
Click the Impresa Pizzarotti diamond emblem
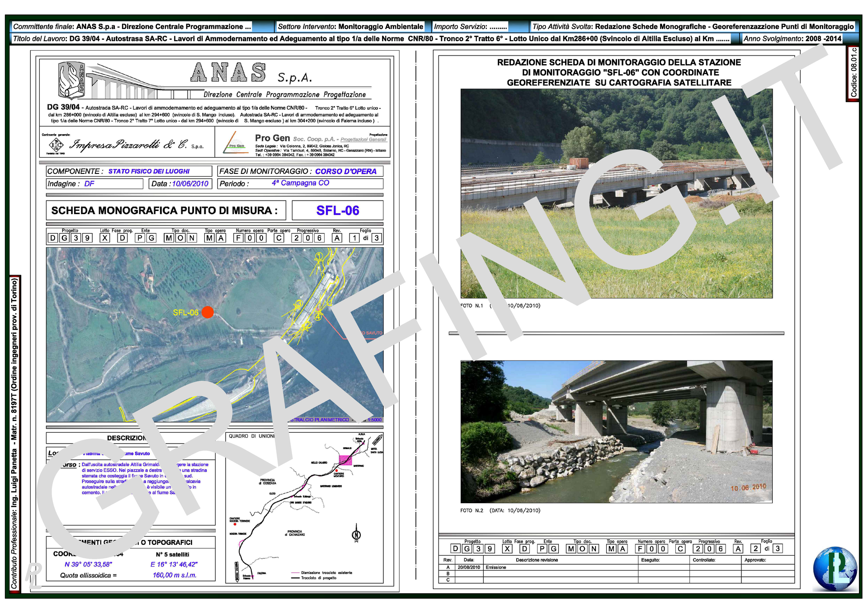click(x=56, y=145)
